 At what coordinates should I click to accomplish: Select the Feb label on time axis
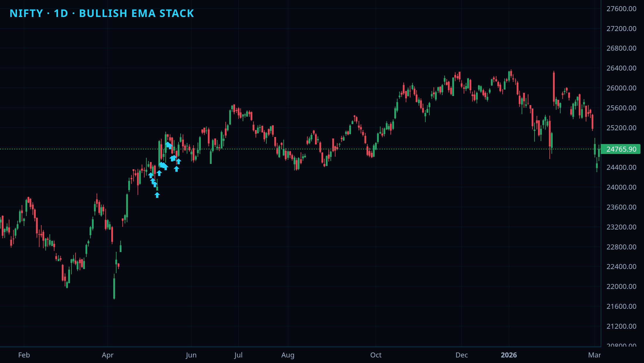(24, 355)
